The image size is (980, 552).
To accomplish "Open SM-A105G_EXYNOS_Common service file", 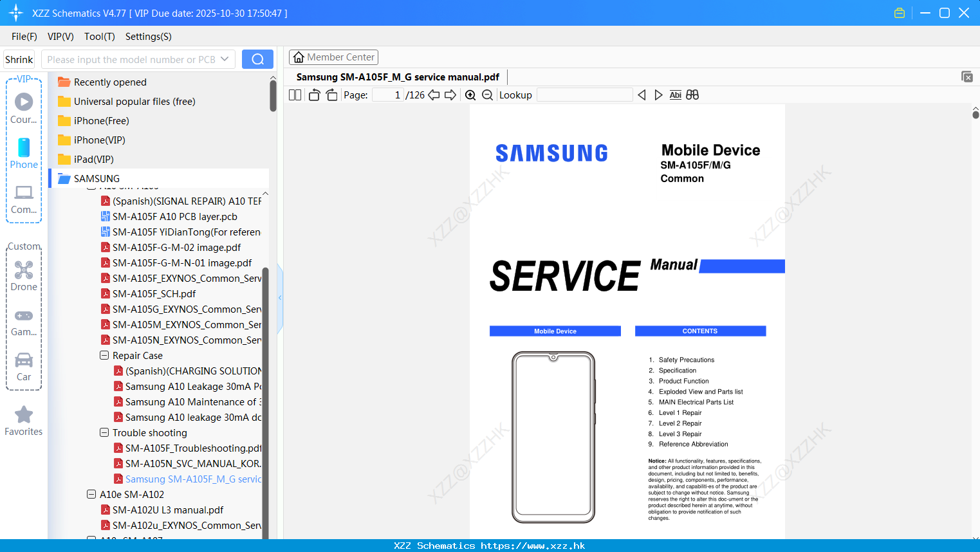I will point(187,309).
